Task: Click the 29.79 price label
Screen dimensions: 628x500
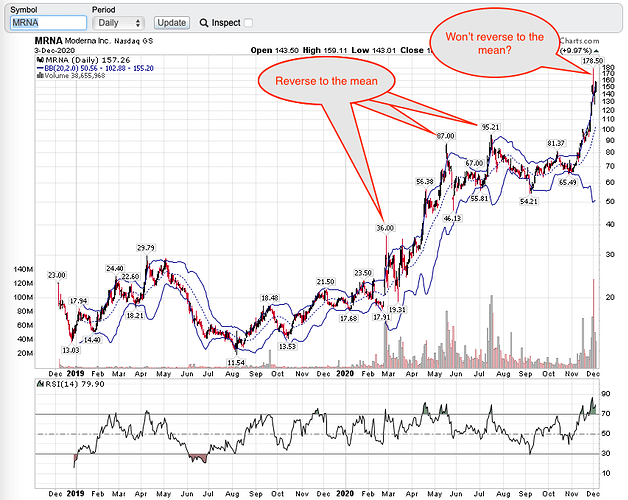Action: [146, 248]
